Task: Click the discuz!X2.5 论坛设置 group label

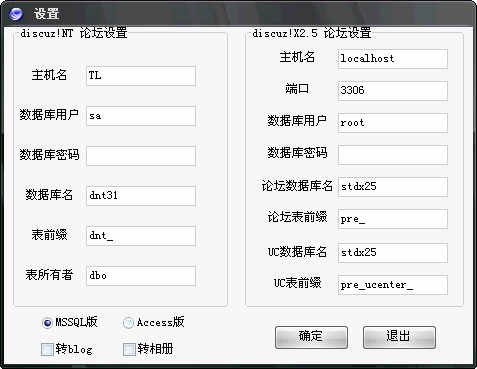Action: (x=312, y=33)
